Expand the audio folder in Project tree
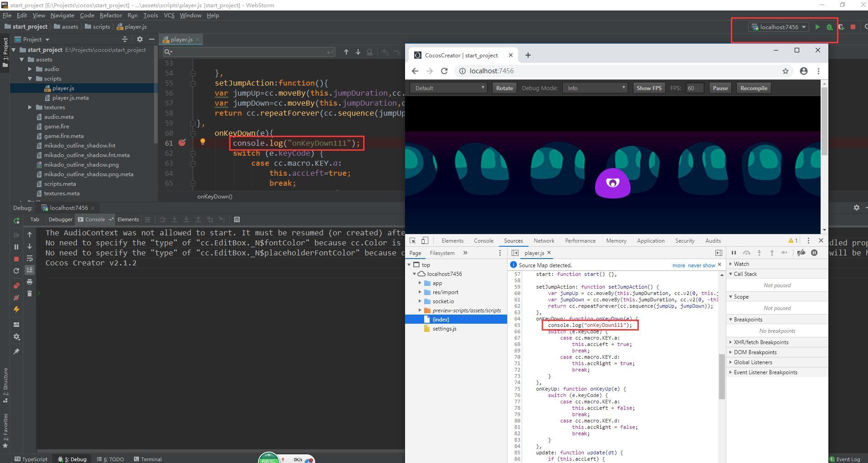Screen dimensions: 868x463 click(30, 69)
